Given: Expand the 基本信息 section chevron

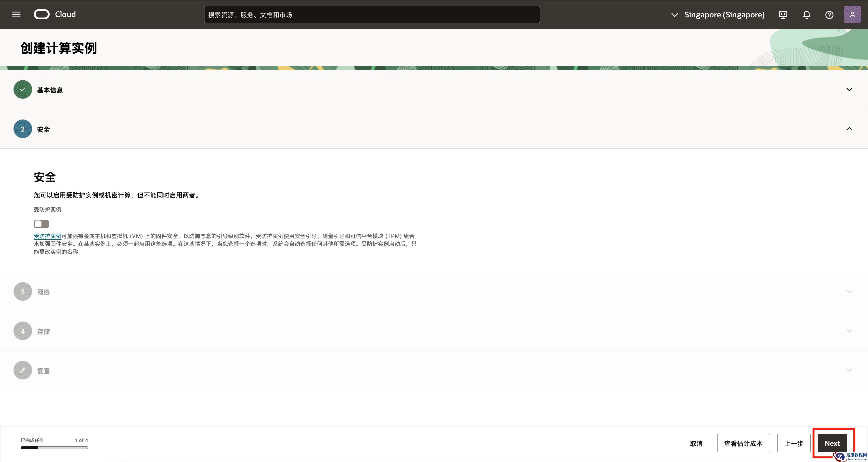Looking at the screenshot, I should point(849,89).
